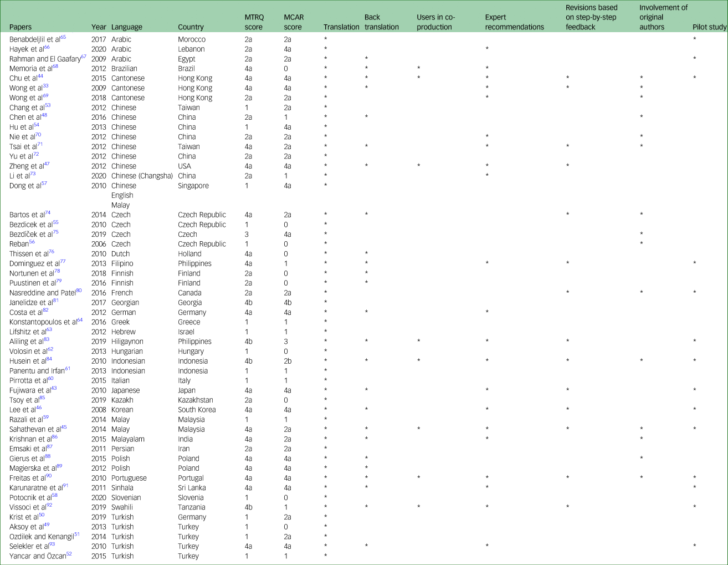Open citation 67 for Rahman and El Gaafary

pos(84,57)
